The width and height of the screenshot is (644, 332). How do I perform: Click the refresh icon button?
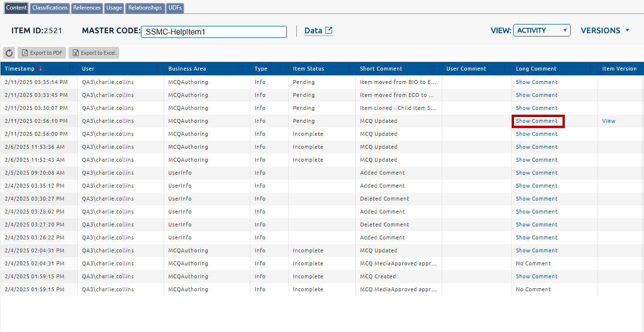pyautogui.click(x=9, y=53)
